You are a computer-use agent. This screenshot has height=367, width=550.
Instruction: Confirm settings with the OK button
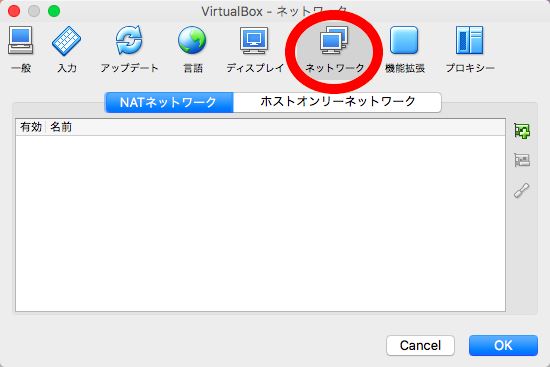pyautogui.click(x=503, y=346)
